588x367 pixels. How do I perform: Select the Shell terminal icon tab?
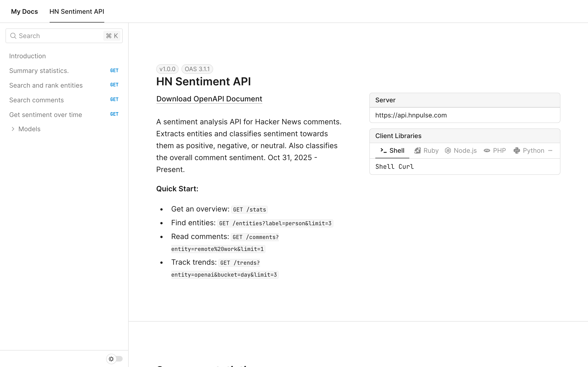[x=383, y=150]
